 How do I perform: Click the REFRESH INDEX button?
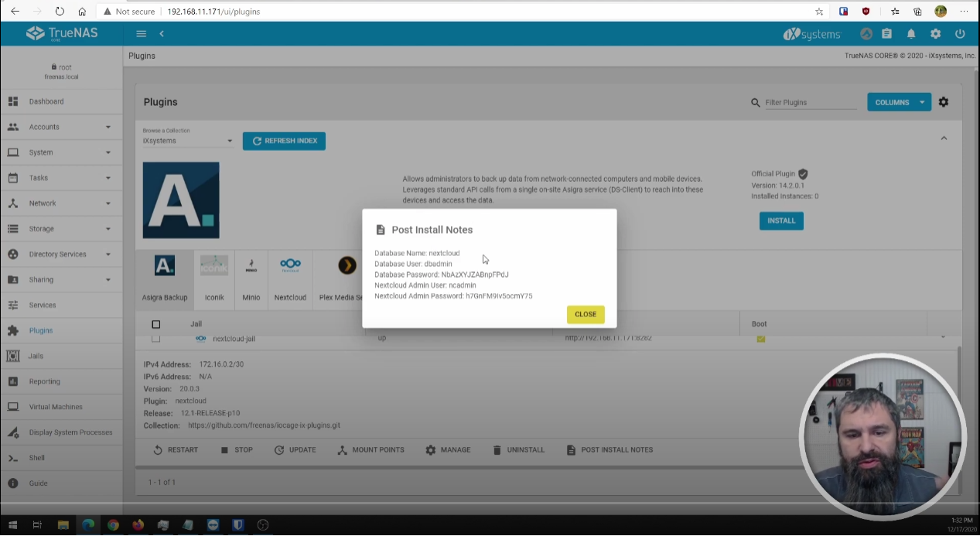coord(284,141)
